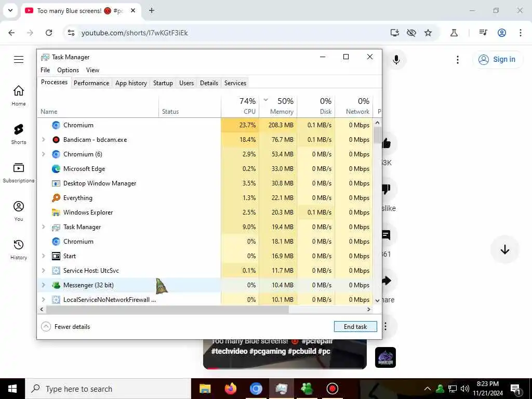
Task: Open the channel avatar thumbnail below the Short
Action: coord(385,357)
